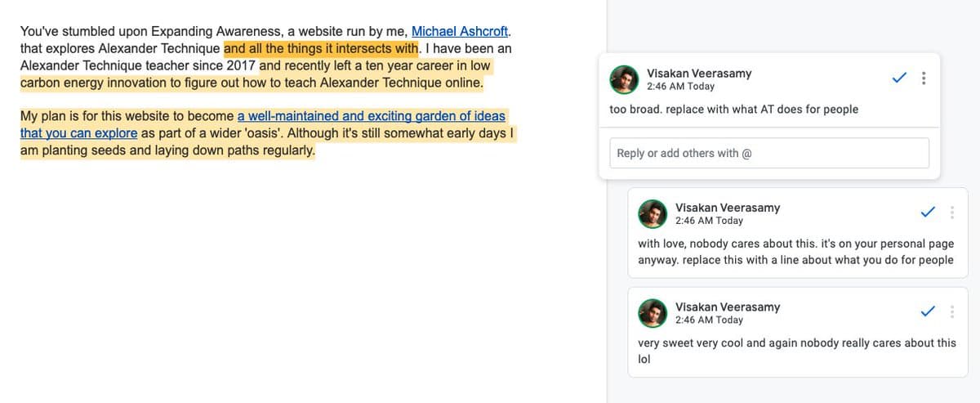This screenshot has height=403, width=980.
Task: Follow the "well-maintained and exciting garden of ideas" link
Action: tap(371, 116)
